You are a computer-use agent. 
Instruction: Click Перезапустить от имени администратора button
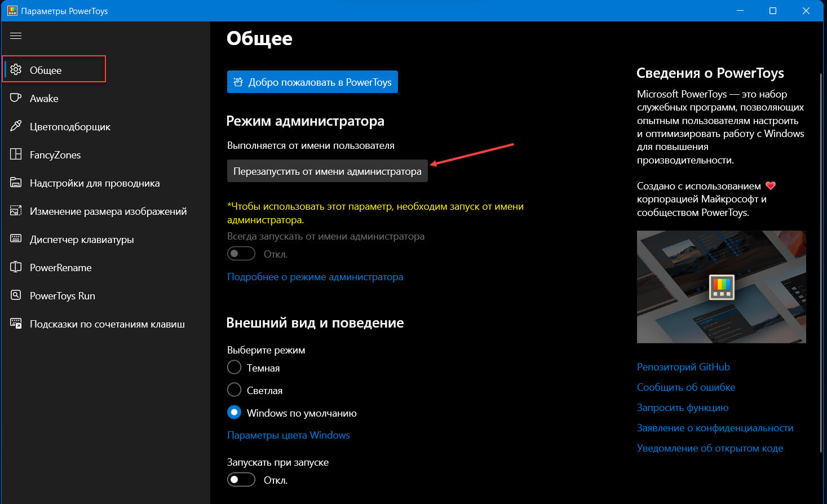(x=328, y=171)
